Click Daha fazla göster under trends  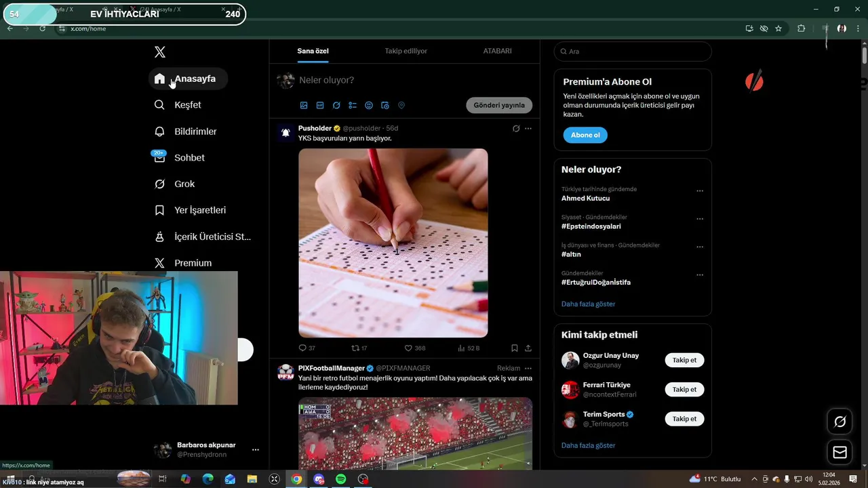(x=588, y=304)
